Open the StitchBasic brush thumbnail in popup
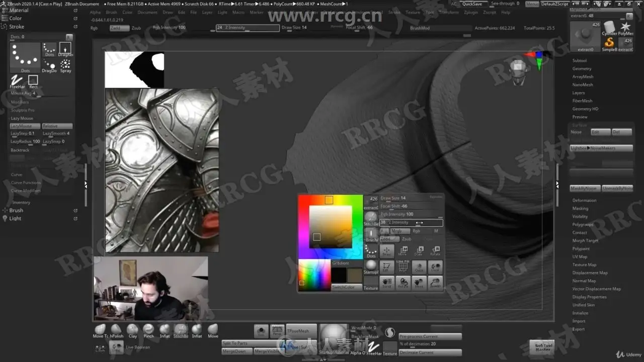This screenshot has height=362, width=644. tap(371, 218)
